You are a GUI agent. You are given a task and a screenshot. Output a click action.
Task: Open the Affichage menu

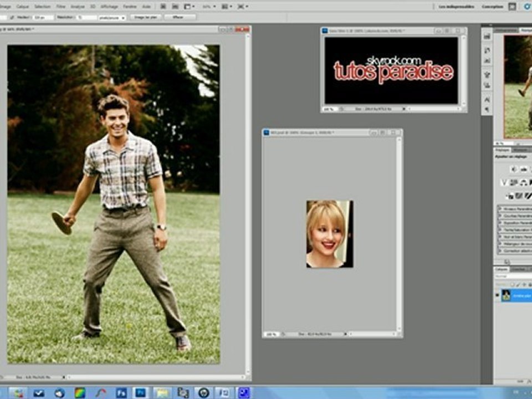point(109,7)
